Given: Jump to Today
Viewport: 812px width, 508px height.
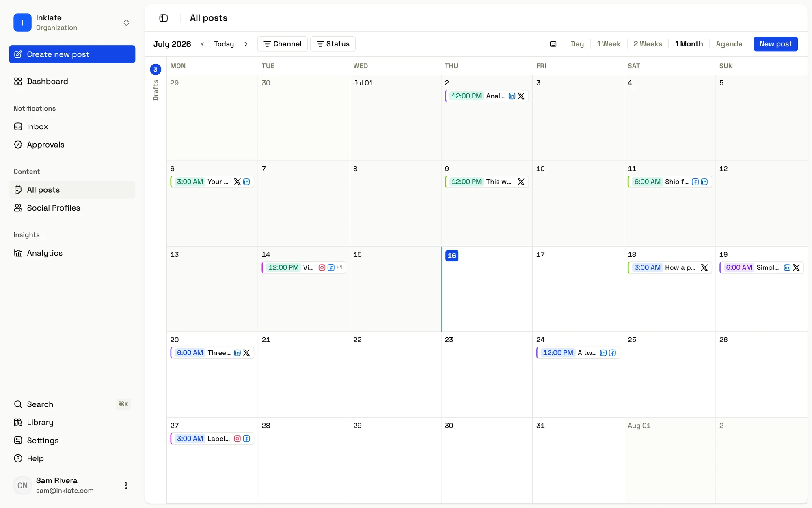Looking at the screenshot, I should click(224, 44).
